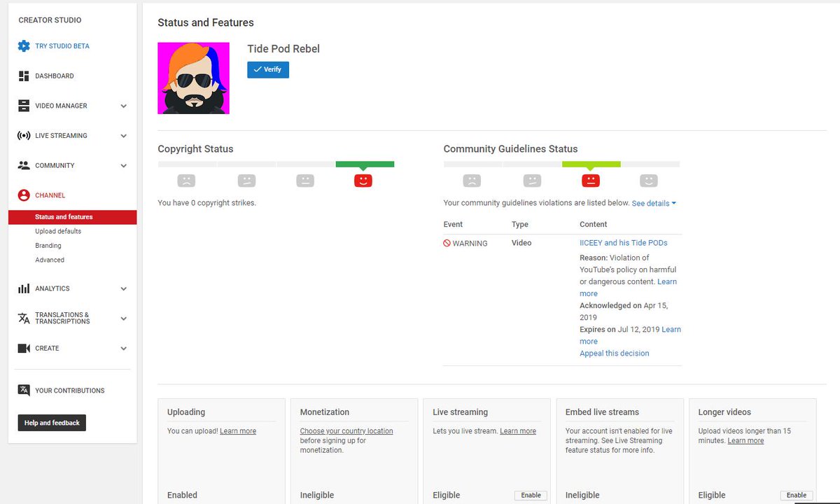This screenshot has width=840, height=504.
Task: Click the Creator Studio header text
Action: tap(50, 20)
